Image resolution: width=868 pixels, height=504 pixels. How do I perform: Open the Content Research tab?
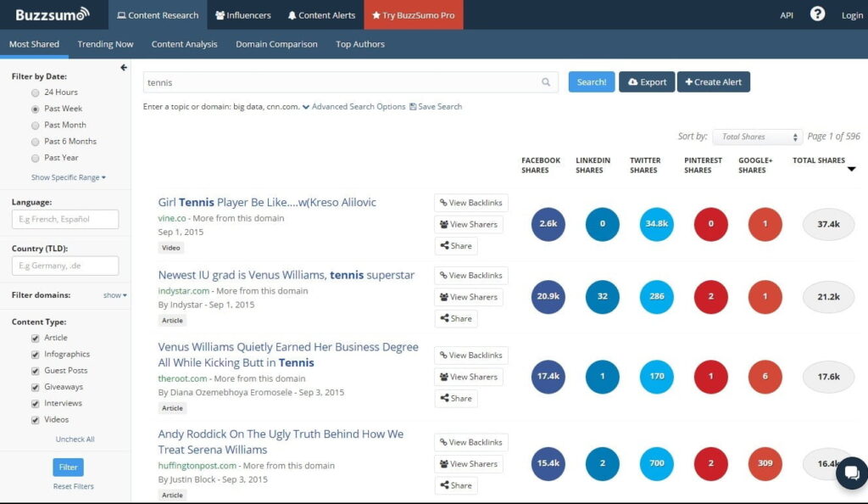[x=158, y=15]
